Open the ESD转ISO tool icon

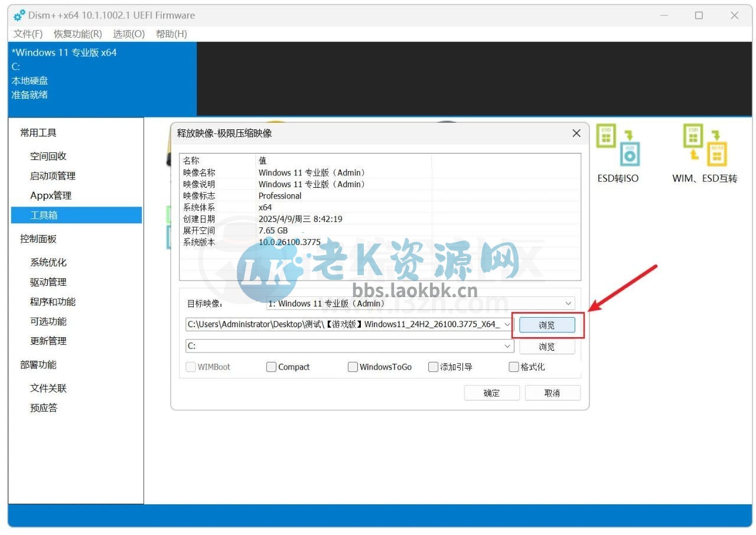point(618,145)
